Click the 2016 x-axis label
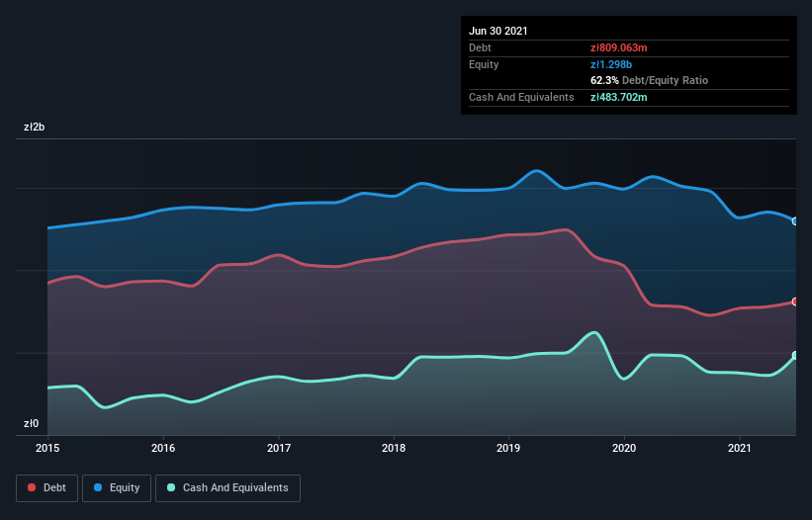 [x=163, y=448]
